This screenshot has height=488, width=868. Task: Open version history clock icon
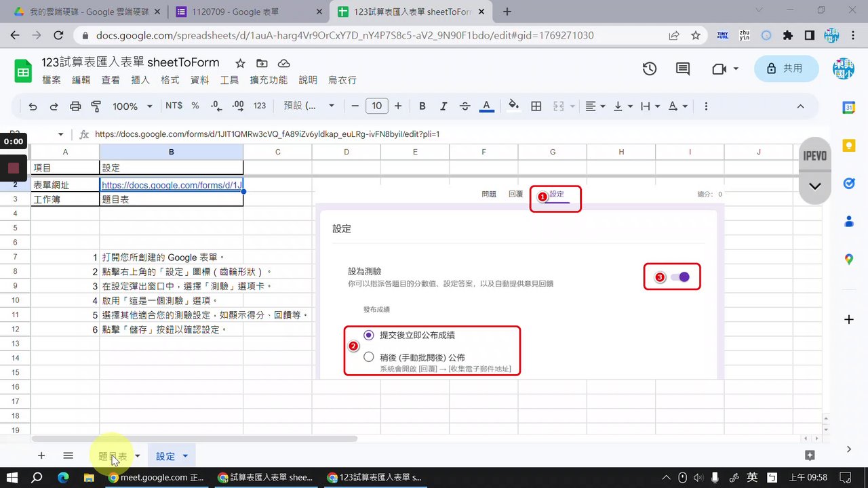(650, 68)
